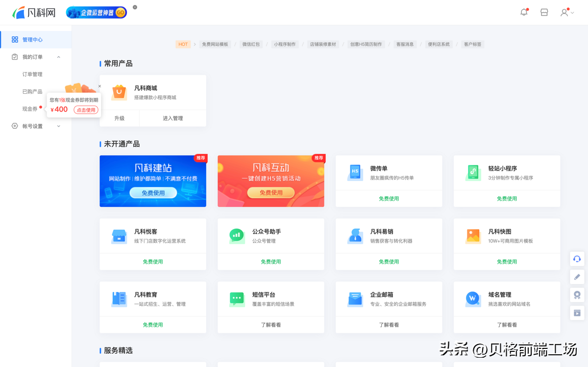588x367 pixels.
Task: Click the 凡科悦客 store icon
Action: (x=119, y=236)
